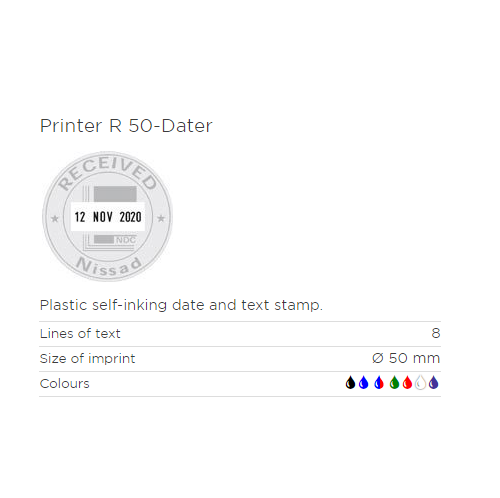Image resolution: width=500 pixels, height=498 pixels.
Task: Click the Nissad text on stamp
Action: [x=109, y=267]
